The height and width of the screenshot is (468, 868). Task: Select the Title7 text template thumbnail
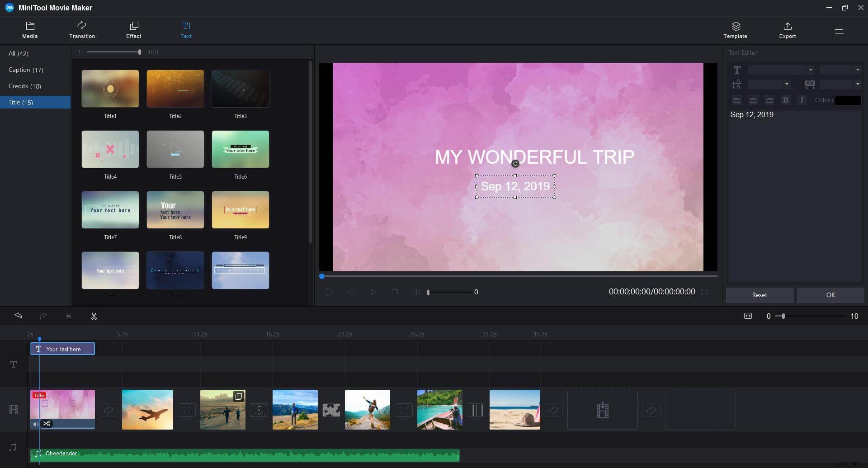point(110,210)
